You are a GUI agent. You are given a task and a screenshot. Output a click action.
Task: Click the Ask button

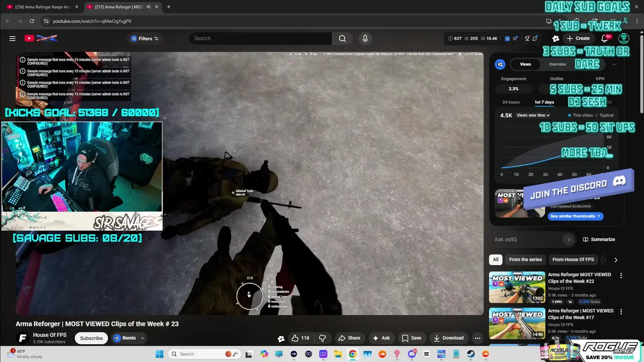pos(381,338)
